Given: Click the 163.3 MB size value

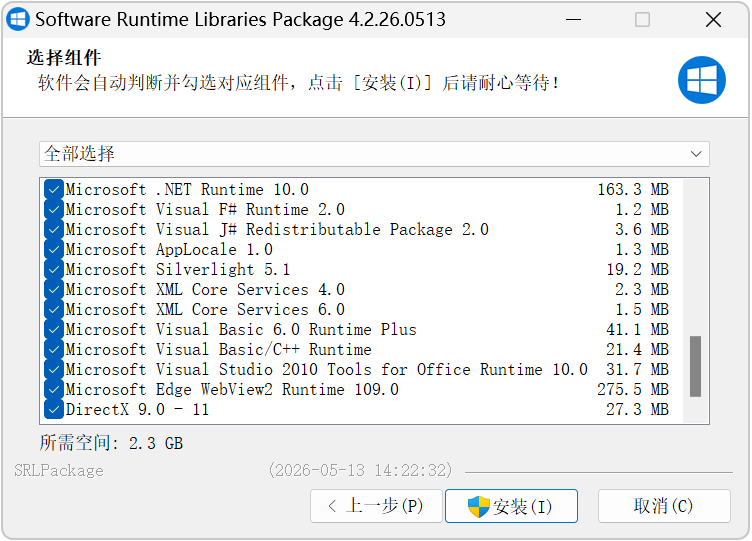Looking at the screenshot, I should 633,189.
